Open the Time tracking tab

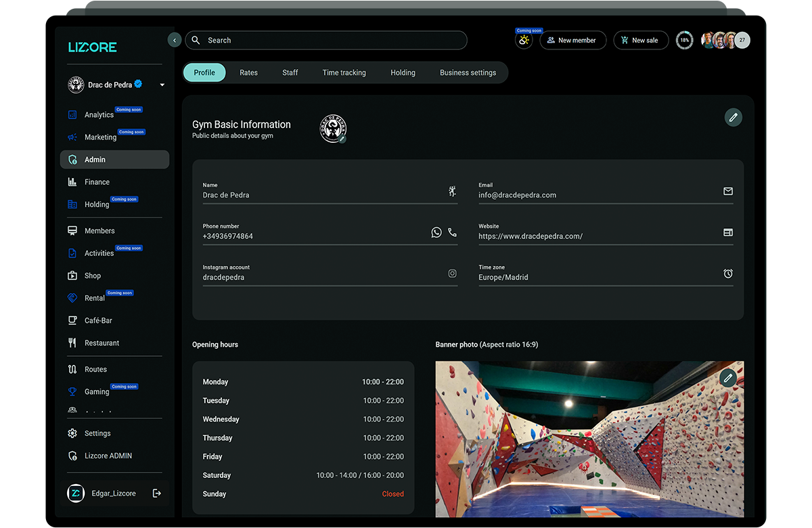tap(344, 72)
